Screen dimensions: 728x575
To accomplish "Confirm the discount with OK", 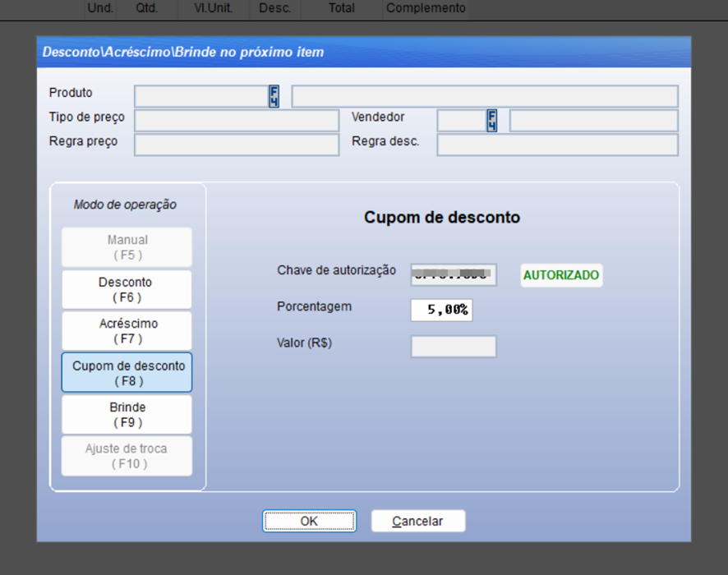I will point(309,521).
